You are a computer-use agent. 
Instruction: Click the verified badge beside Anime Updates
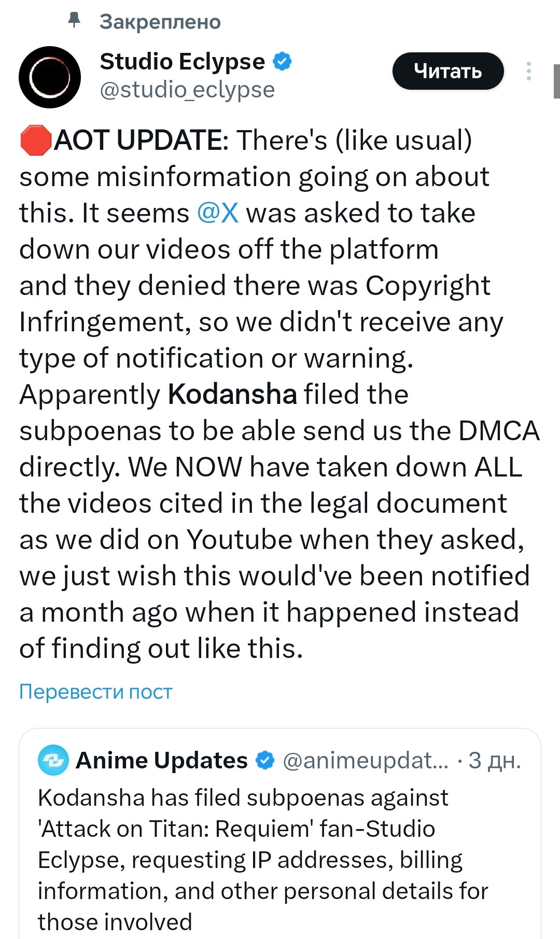pyautogui.click(x=265, y=760)
